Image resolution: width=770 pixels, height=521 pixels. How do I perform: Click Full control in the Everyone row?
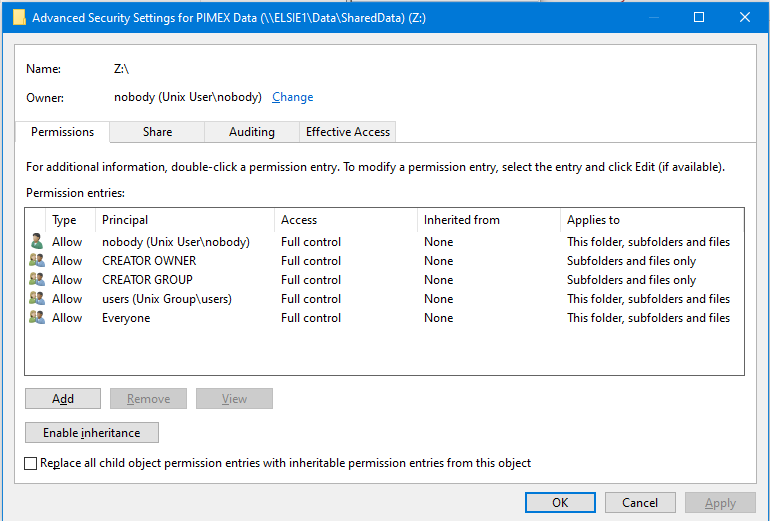(x=311, y=318)
